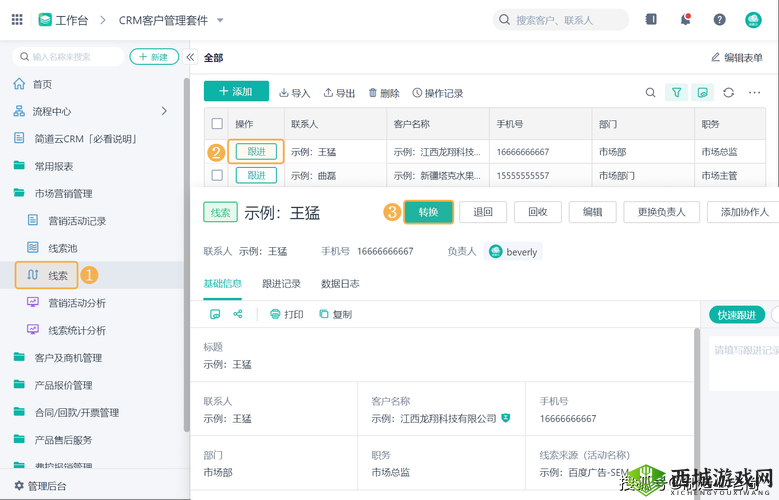The height and width of the screenshot is (500, 779).
Task: Click the table search magnifier icon
Action: point(650,92)
